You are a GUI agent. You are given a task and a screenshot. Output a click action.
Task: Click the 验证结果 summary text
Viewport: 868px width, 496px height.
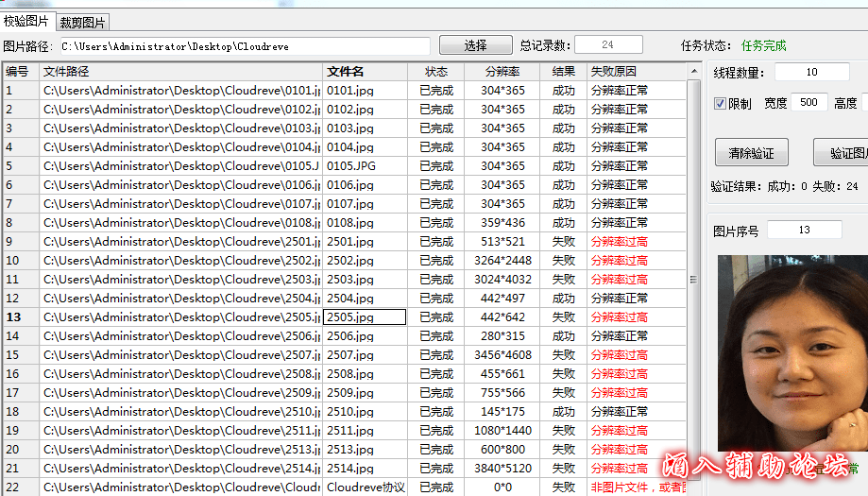(784, 186)
